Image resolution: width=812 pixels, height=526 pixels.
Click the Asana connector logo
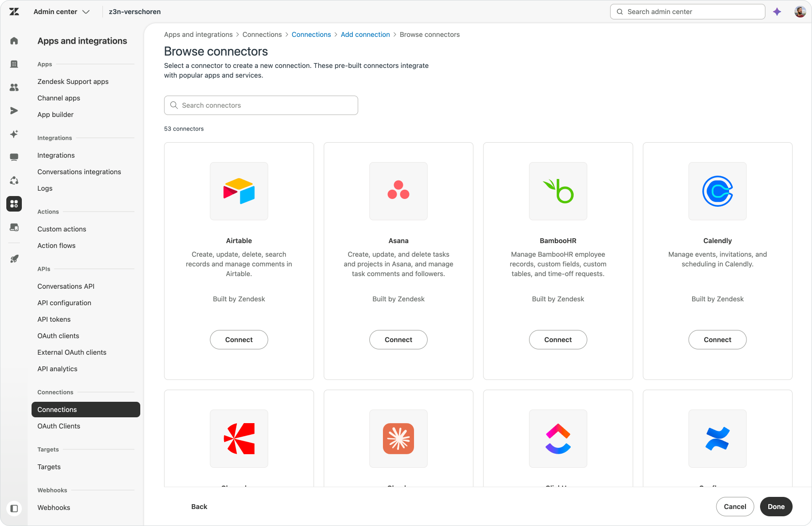tap(398, 191)
